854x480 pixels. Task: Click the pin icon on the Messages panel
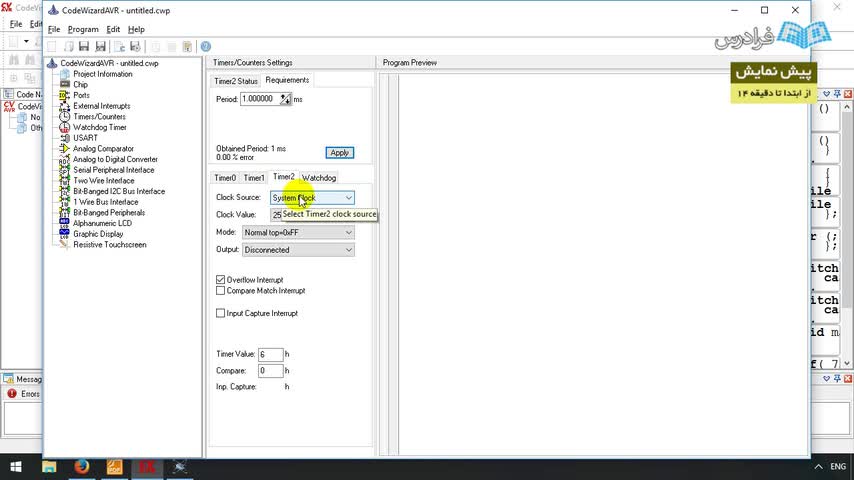pyautogui.click(x=837, y=379)
